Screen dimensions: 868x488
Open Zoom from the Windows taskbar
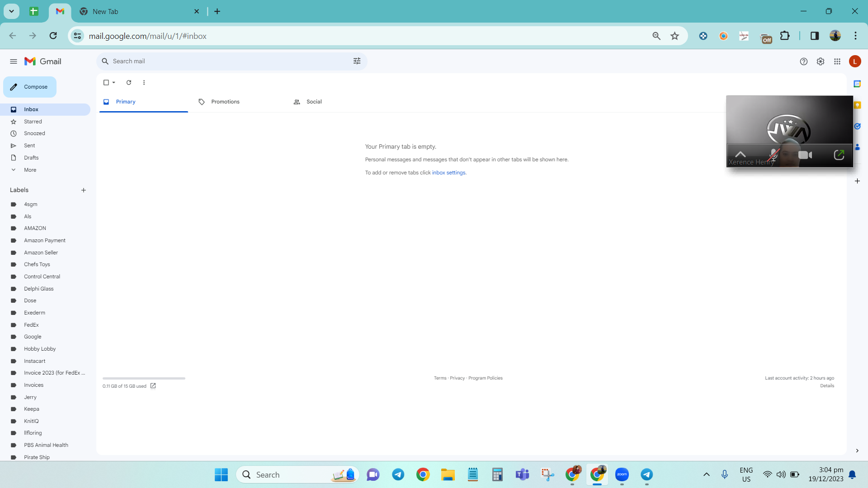coord(622,474)
